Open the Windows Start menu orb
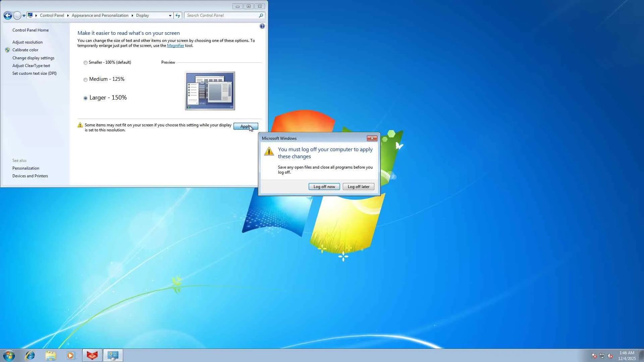Screen dimensions: 644x362 point(9,355)
